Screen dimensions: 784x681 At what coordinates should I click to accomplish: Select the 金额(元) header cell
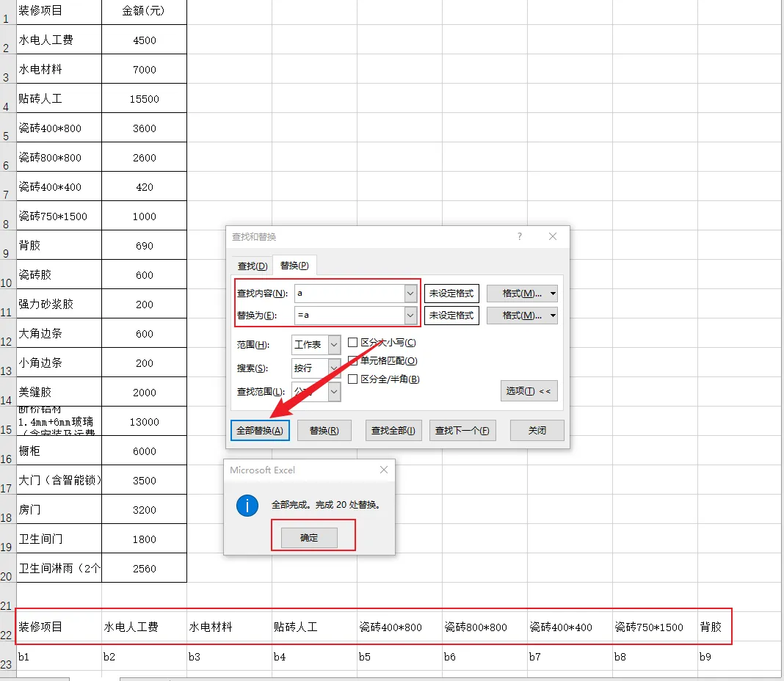coord(145,11)
